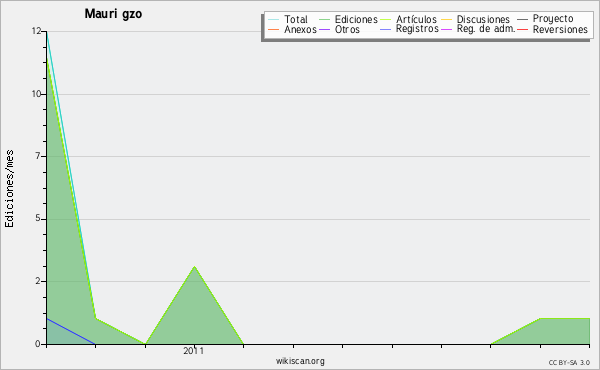The height and width of the screenshot is (370, 600).
Task: Click the yellow Discusiones legend line swatch
Action: click(447, 20)
